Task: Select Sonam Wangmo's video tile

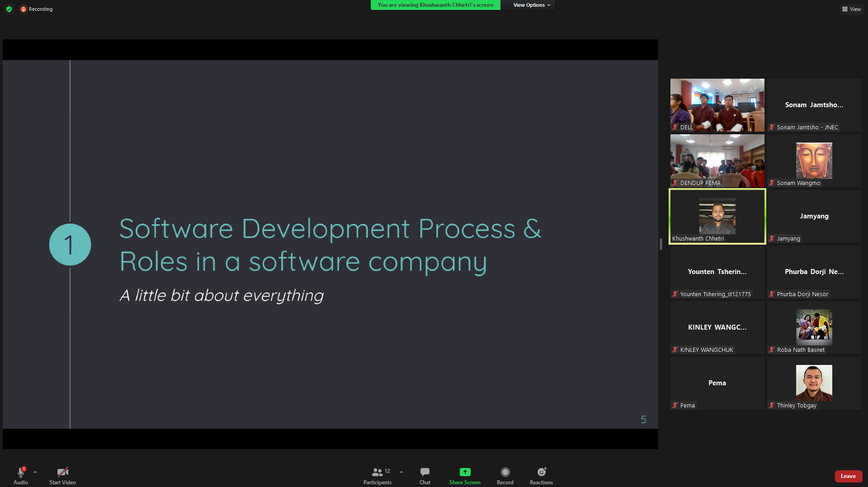Action: coord(814,161)
